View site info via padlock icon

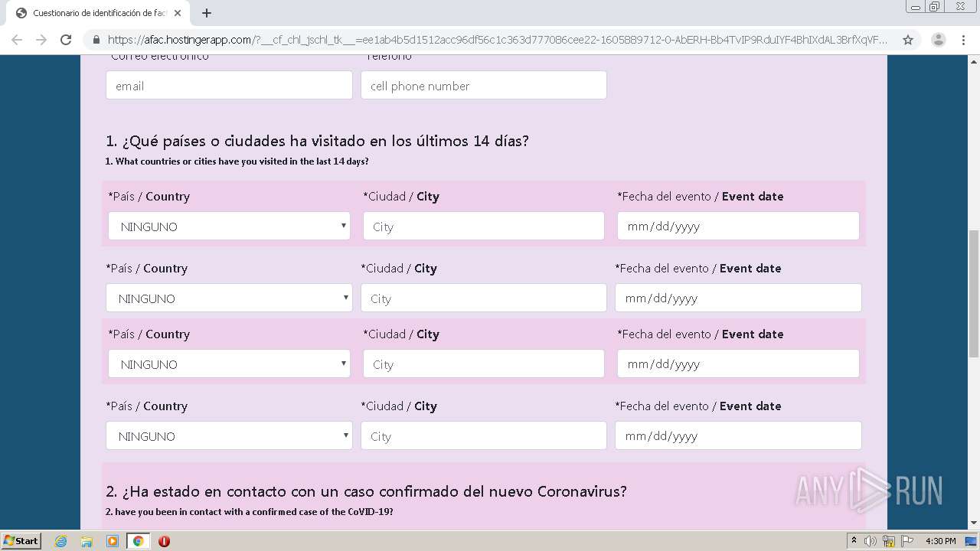(x=96, y=40)
